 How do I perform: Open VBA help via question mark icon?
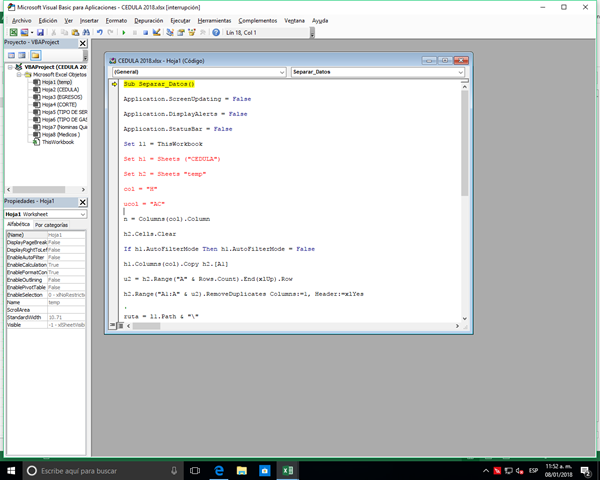[216, 32]
